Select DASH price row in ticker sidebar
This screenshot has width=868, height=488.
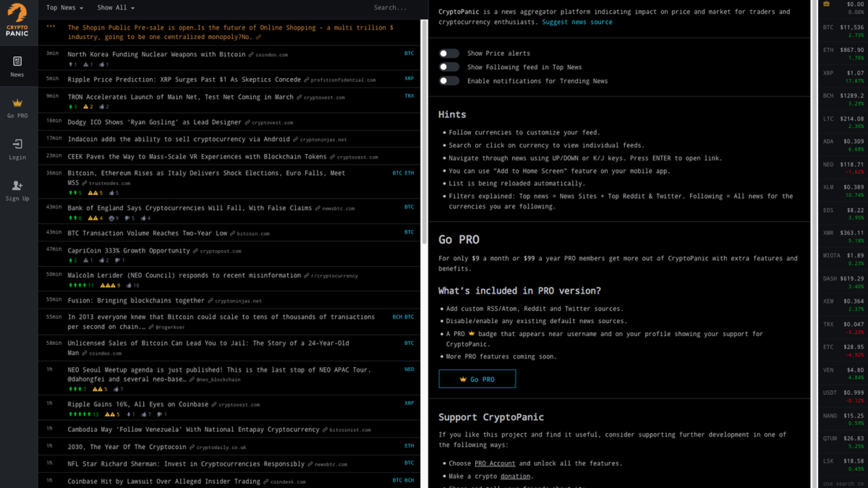(843, 282)
